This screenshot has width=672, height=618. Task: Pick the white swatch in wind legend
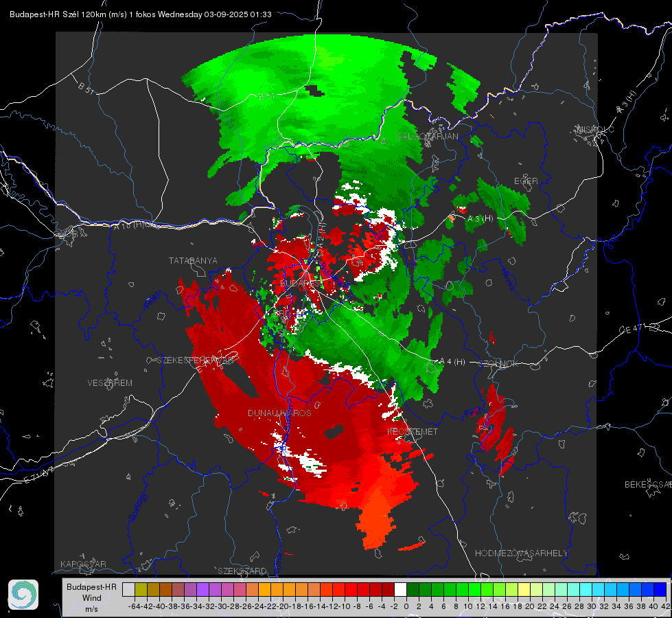pyautogui.click(x=400, y=590)
